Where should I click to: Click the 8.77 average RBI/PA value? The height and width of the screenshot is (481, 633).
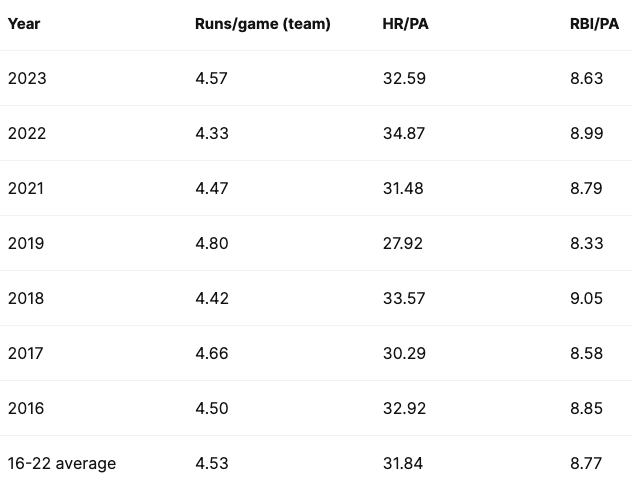587,463
